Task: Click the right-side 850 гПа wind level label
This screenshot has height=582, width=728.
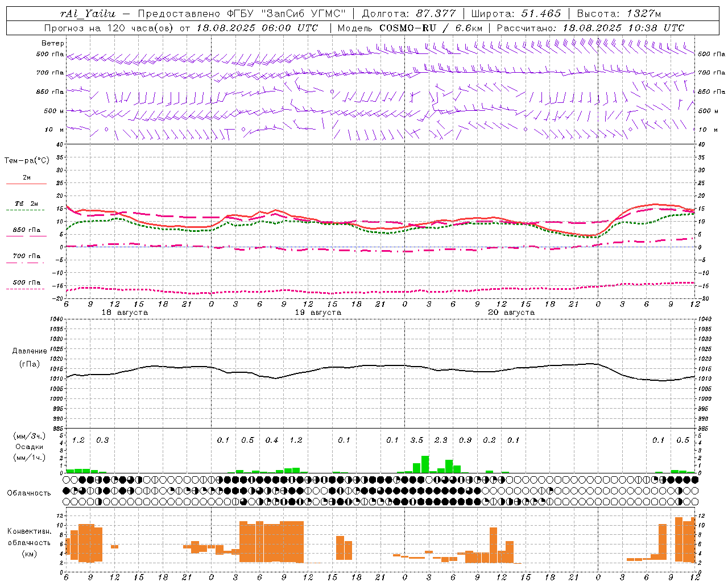Action: pos(712,92)
